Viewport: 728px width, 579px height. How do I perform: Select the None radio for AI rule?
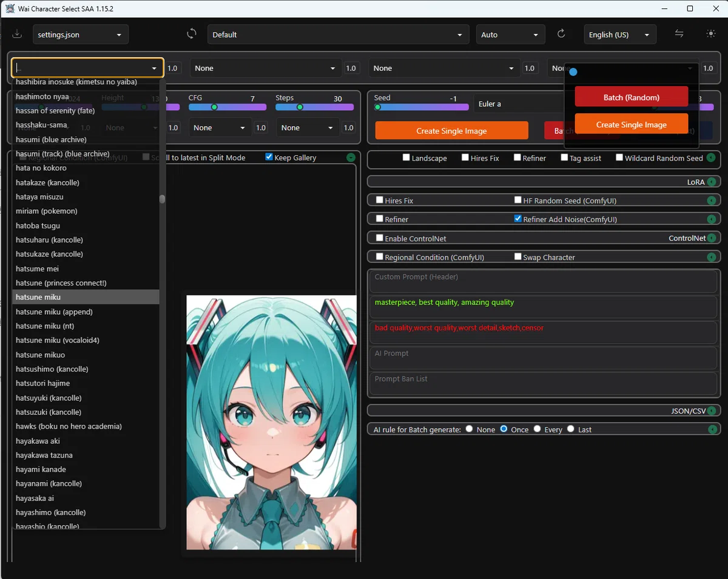[469, 429]
